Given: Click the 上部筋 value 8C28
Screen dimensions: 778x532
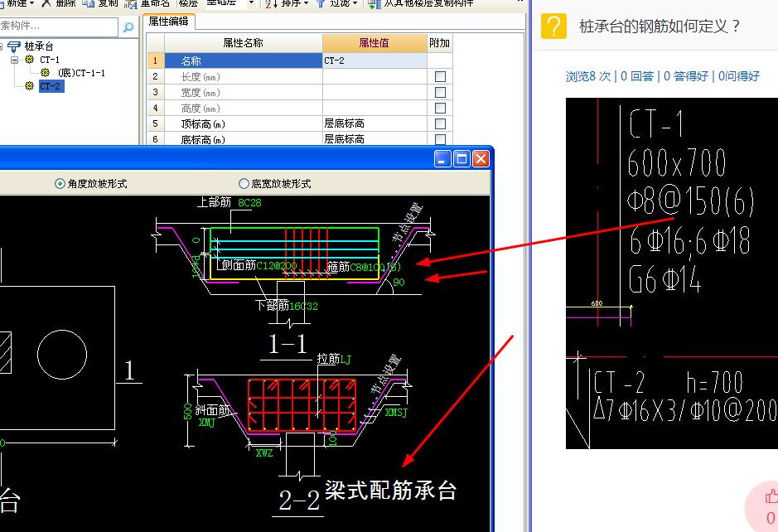Looking at the screenshot, I should pyautogui.click(x=249, y=202).
